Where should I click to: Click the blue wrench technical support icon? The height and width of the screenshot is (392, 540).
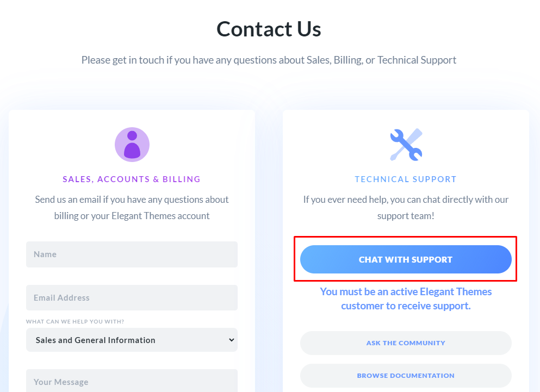(x=406, y=145)
